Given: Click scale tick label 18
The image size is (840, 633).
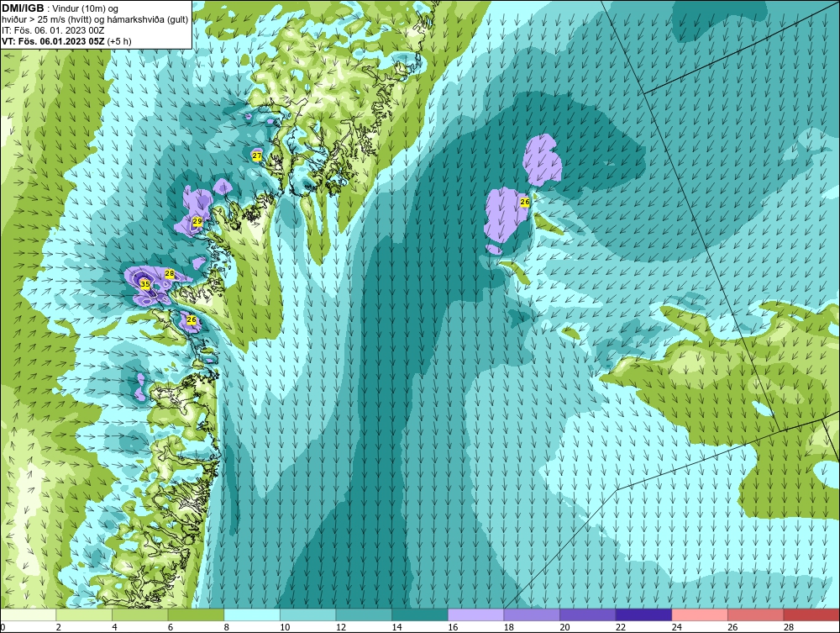Looking at the screenshot, I should [508, 627].
